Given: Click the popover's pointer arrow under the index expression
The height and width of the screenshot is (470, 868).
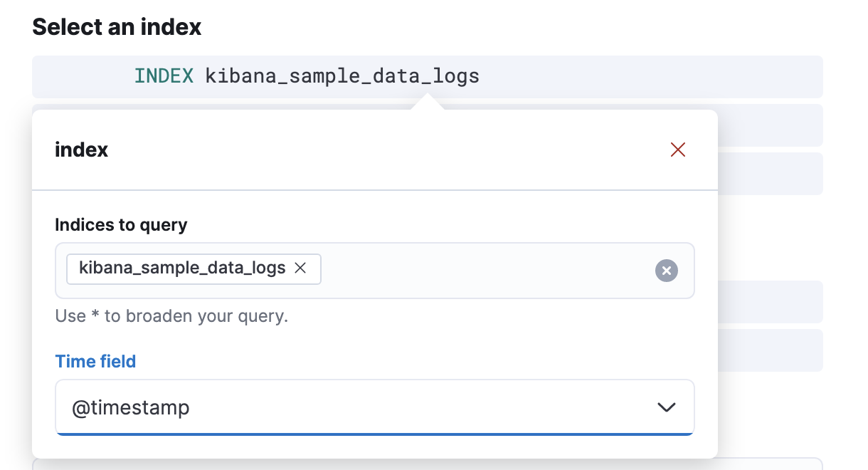Looking at the screenshot, I should [428, 104].
